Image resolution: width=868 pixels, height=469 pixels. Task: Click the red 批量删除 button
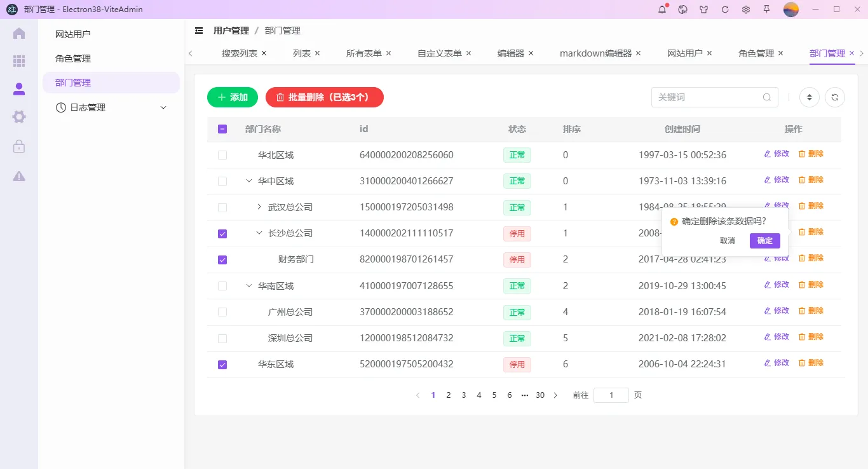click(x=325, y=97)
